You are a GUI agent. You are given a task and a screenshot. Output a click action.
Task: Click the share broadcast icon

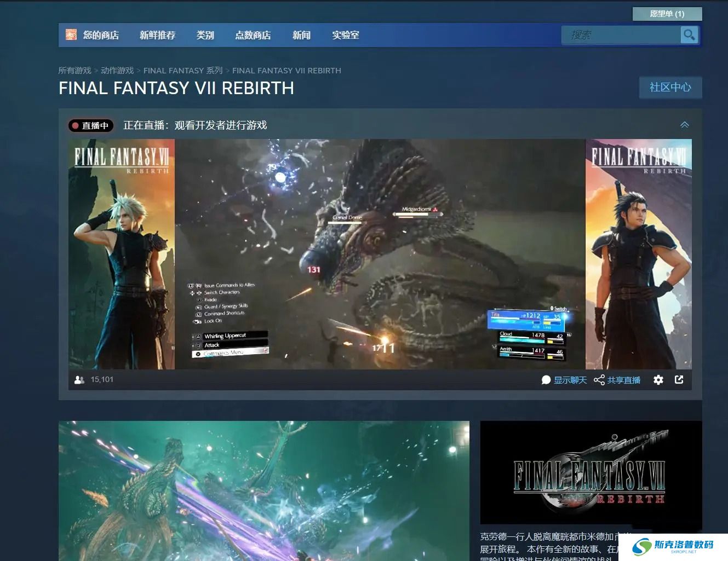599,380
